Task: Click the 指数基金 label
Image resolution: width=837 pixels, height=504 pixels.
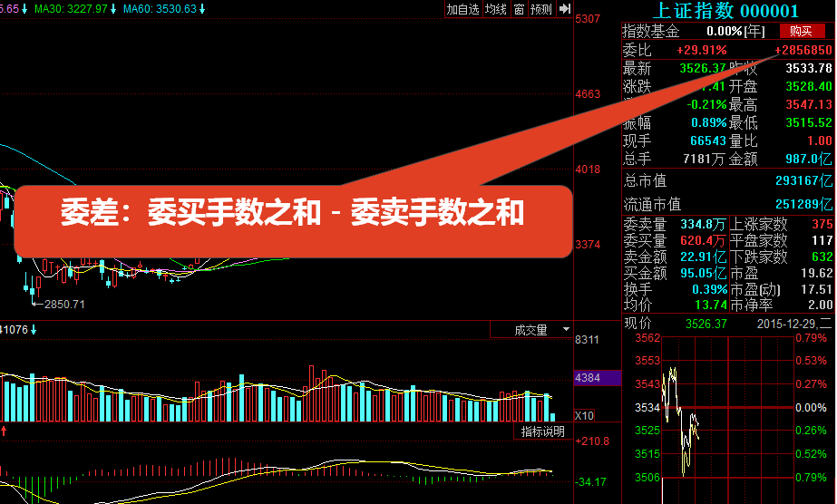Action: [651, 31]
